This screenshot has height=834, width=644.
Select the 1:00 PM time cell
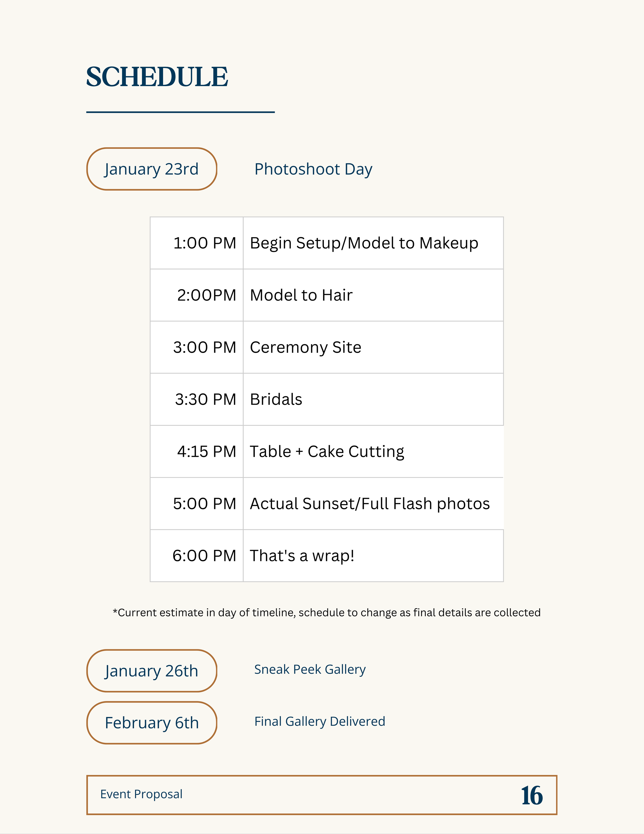(x=197, y=243)
